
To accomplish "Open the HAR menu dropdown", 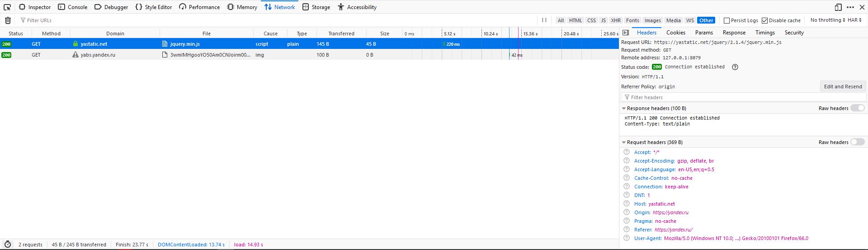I will 854,20.
